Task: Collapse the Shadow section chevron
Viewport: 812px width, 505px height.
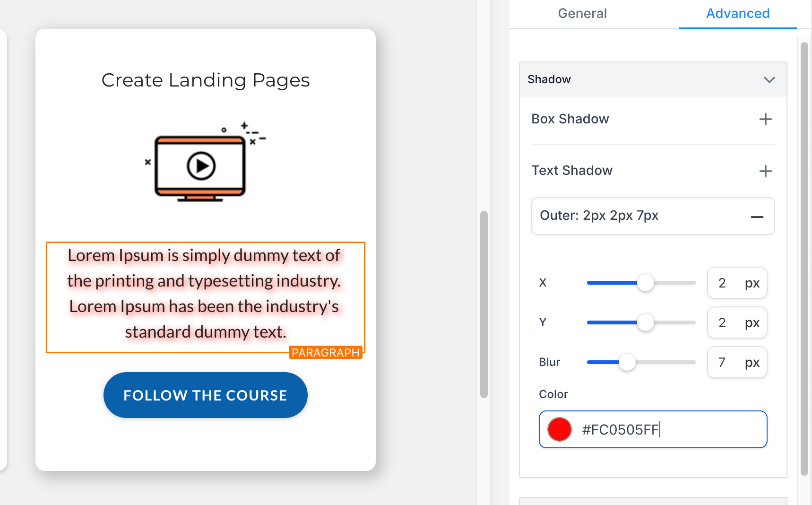Action: point(769,79)
